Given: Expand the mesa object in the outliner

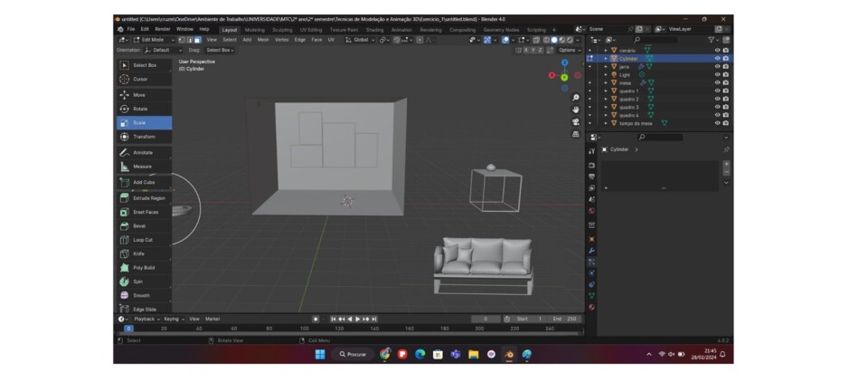Looking at the screenshot, I should click(606, 82).
